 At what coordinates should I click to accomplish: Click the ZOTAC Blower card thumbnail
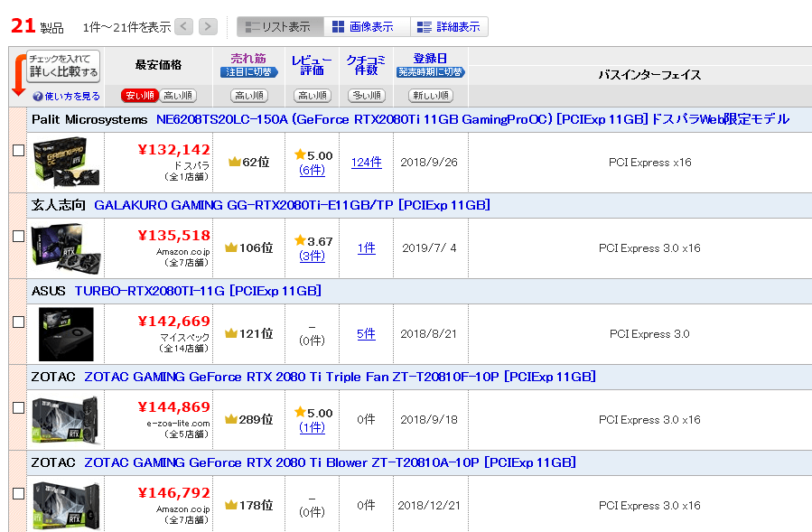click(66, 506)
